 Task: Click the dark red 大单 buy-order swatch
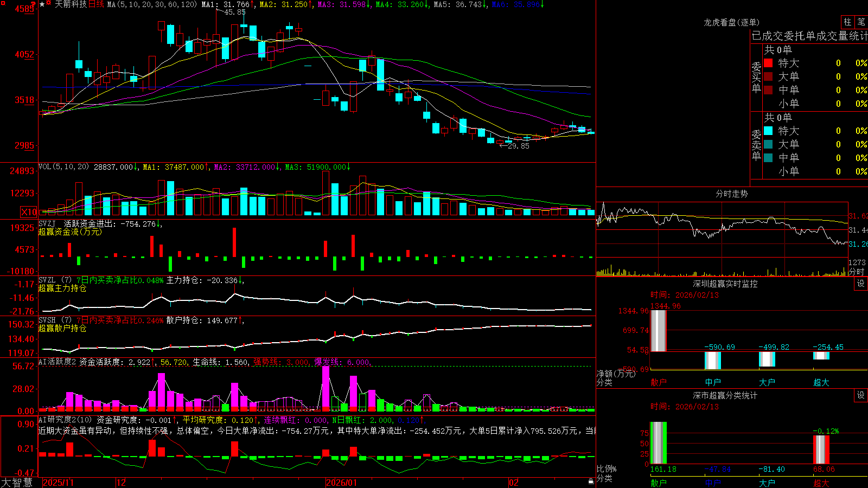tap(768, 76)
